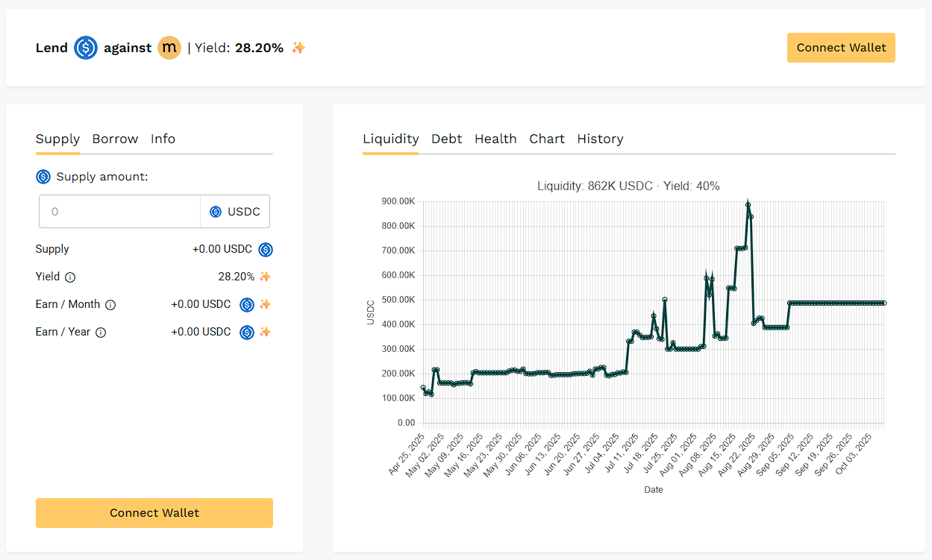Click the USDC coin icon in header
The height and width of the screenshot is (560, 932).
point(86,48)
